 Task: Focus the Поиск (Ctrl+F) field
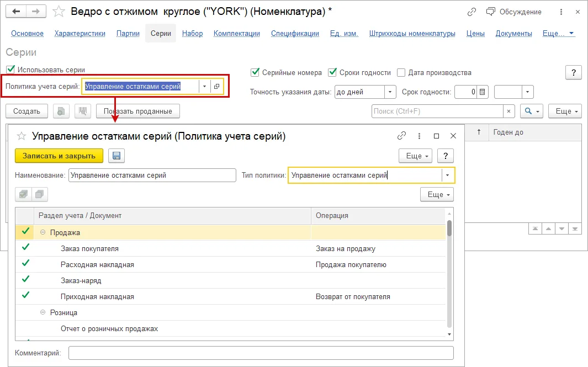click(437, 111)
